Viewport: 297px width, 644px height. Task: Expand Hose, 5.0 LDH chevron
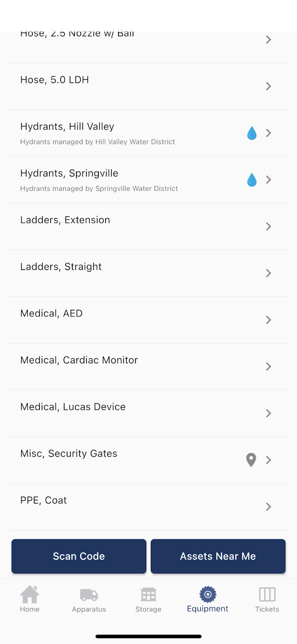(268, 87)
